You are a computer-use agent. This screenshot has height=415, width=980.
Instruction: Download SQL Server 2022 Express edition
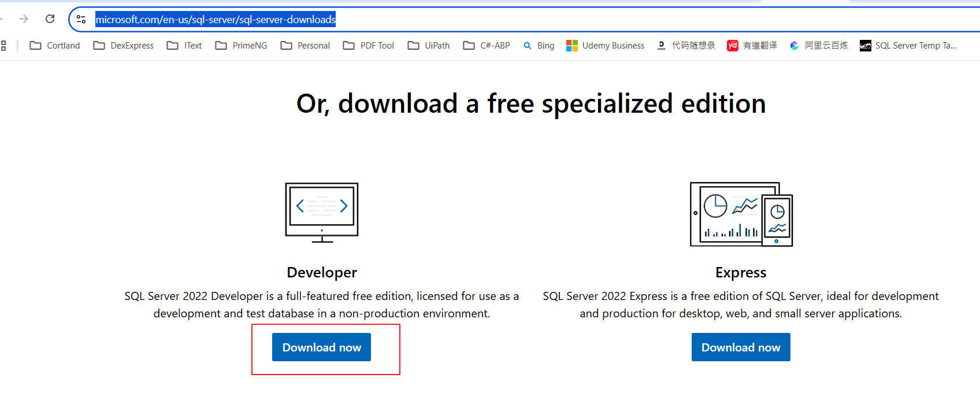tap(741, 347)
